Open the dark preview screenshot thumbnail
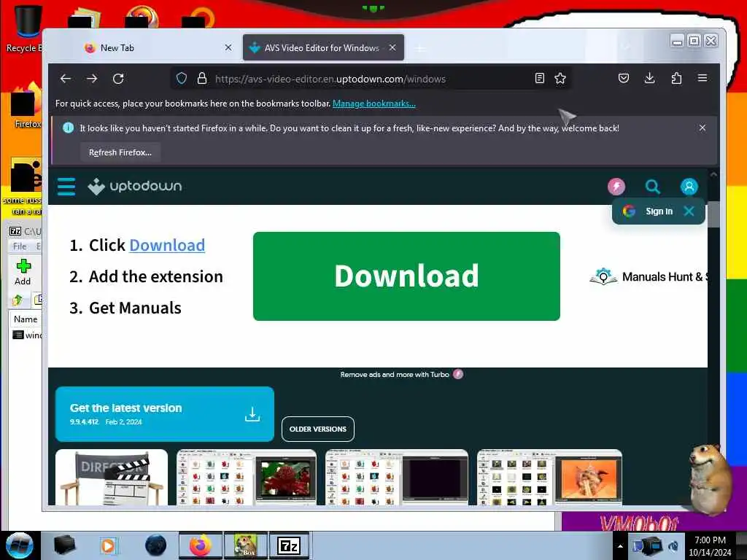This screenshot has width=747, height=560. tap(396, 477)
